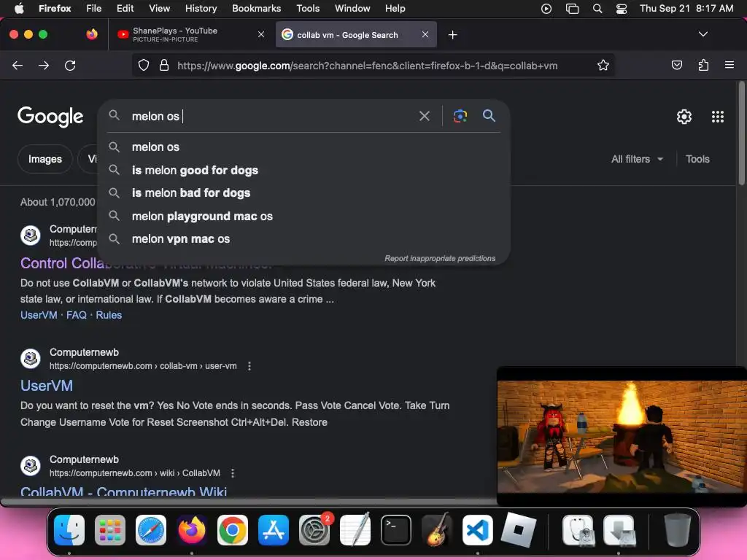Open the Save to Pocket icon
The width and height of the screenshot is (747, 560).
pyautogui.click(x=676, y=65)
